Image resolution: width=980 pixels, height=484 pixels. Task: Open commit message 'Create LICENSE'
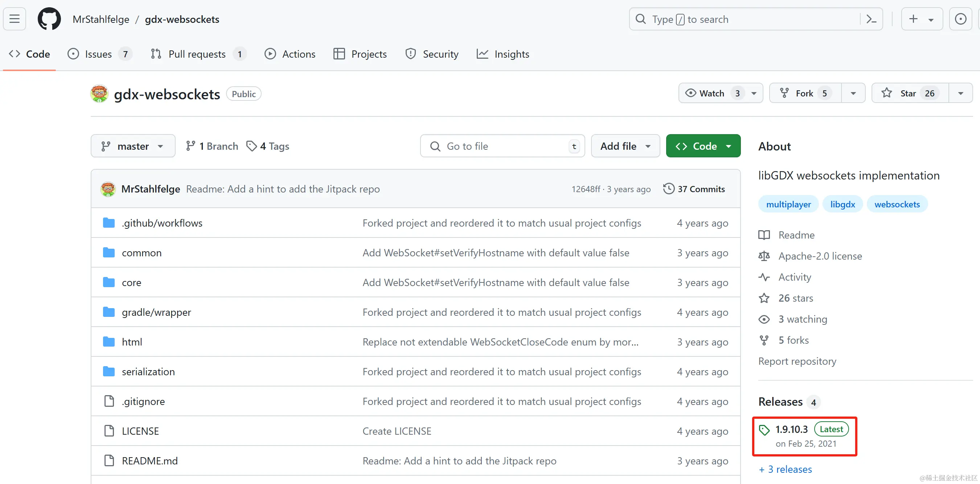click(x=397, y=431)
